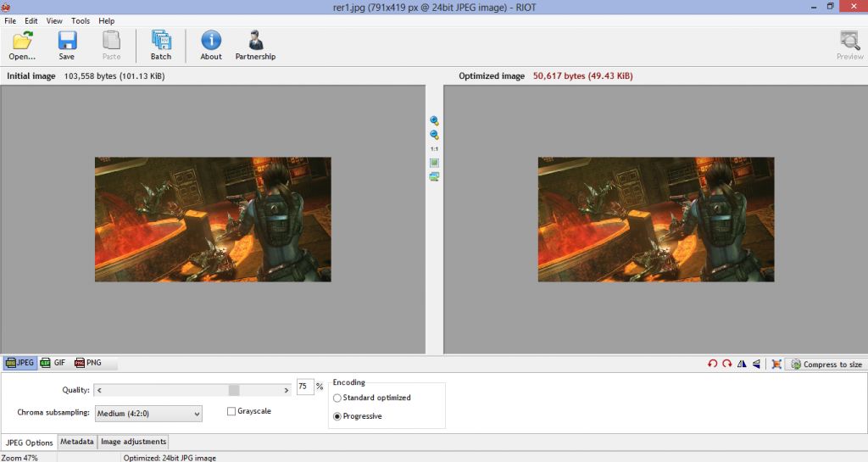Increase quality with the right slider arrow
The image size is (868, 462).
287,390
